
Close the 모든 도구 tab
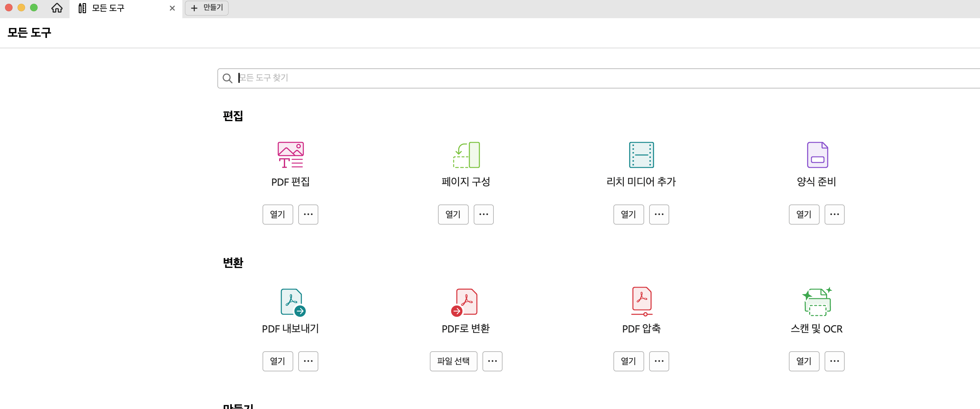coord(172,8)
